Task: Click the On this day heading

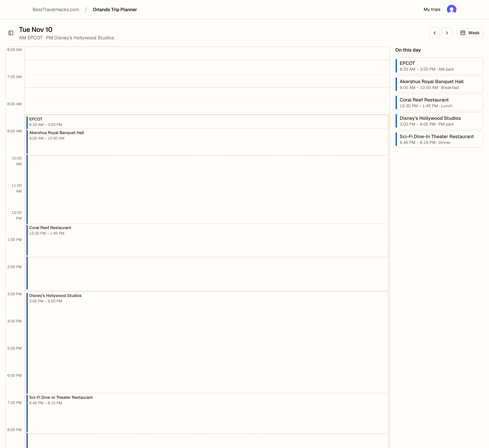Action: pyautogui.click(x=408, y=50)
